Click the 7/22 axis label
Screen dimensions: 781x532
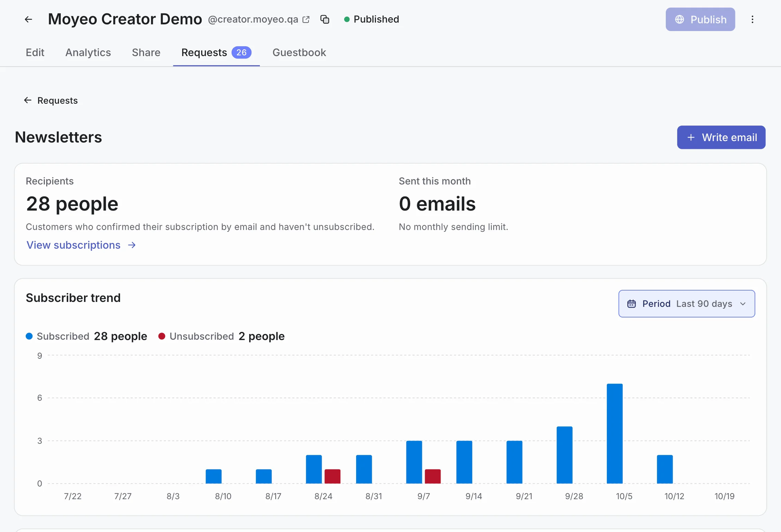click(73, 496)
